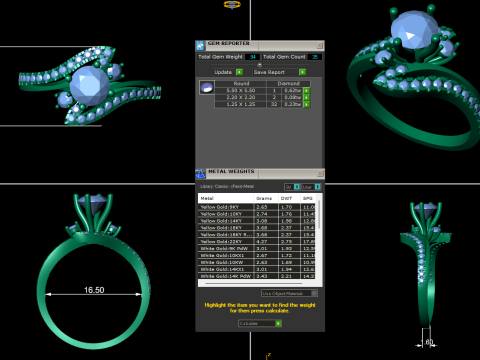Click the Metal Weights title bar
This screenshot has width=480, height=360.
260,173
